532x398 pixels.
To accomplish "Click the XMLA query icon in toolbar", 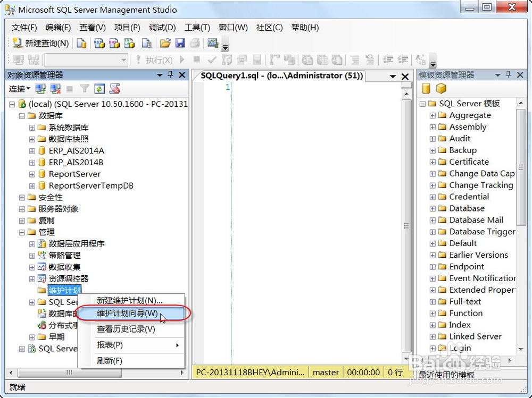I will [129, 43].
